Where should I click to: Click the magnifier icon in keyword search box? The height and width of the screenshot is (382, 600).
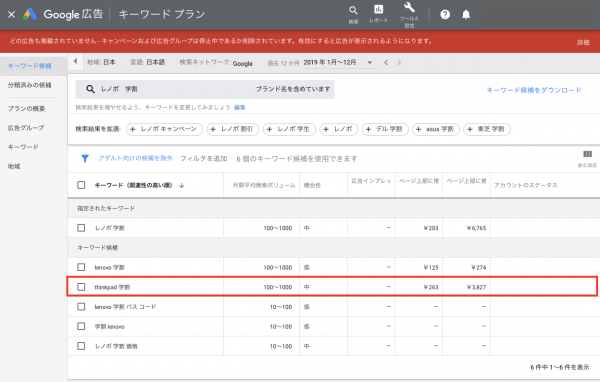point(90,89)
